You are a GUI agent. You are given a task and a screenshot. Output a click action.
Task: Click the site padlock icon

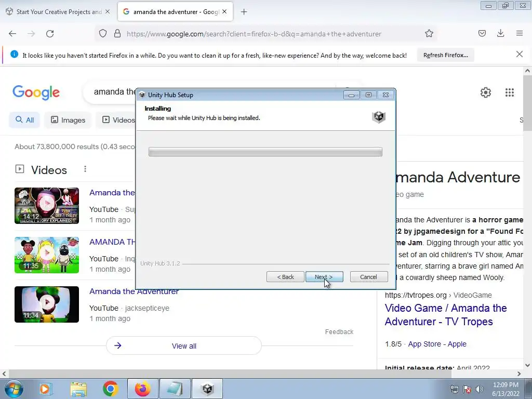click(x=117, y=34)
